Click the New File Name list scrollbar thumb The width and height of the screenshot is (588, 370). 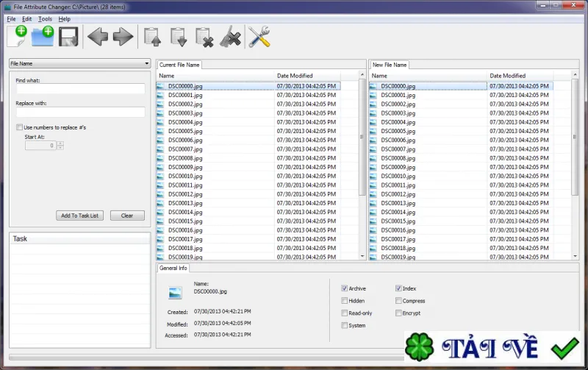click(x=575, y=137)
